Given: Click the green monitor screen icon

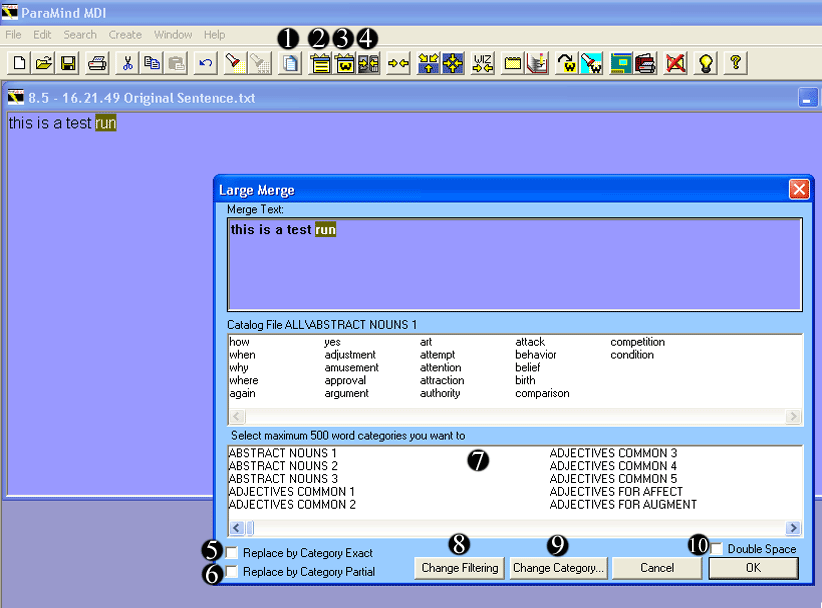Looking at the screenshot, I should pyautogui.click(x=621, y=63).
